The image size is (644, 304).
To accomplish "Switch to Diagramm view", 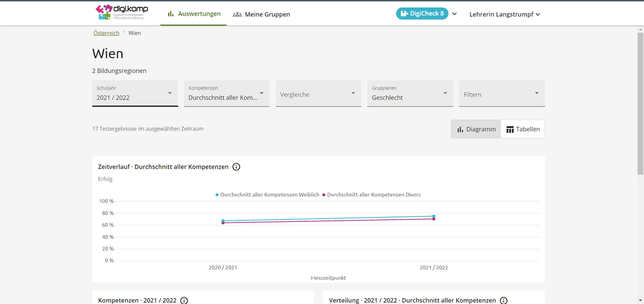I will (476, 129).
